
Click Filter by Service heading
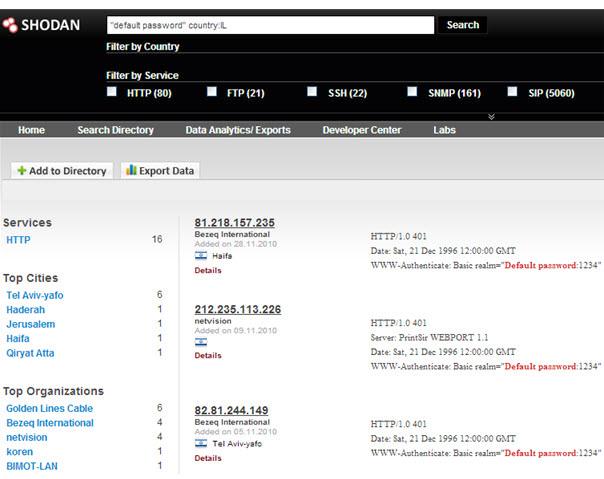point(143,76)
